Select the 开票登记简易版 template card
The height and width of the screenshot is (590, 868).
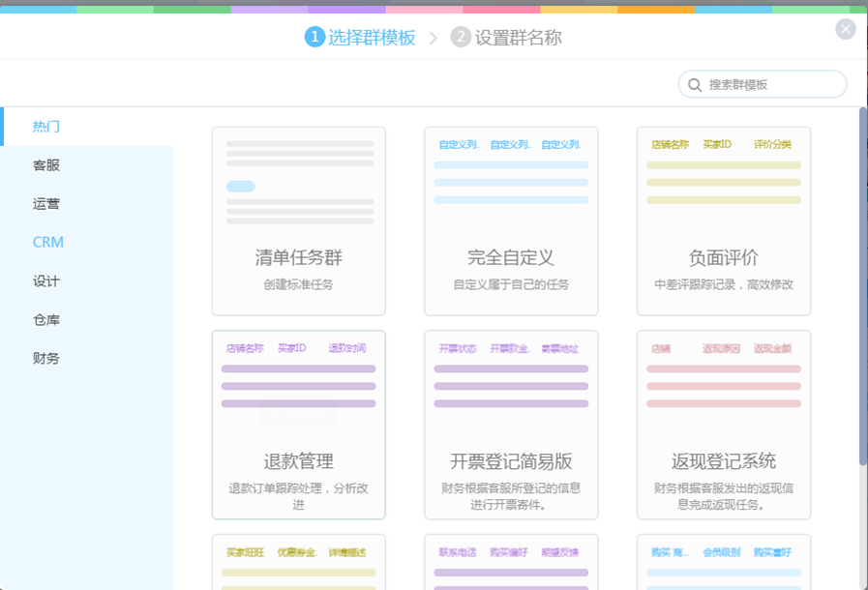(x=511, y=425)
